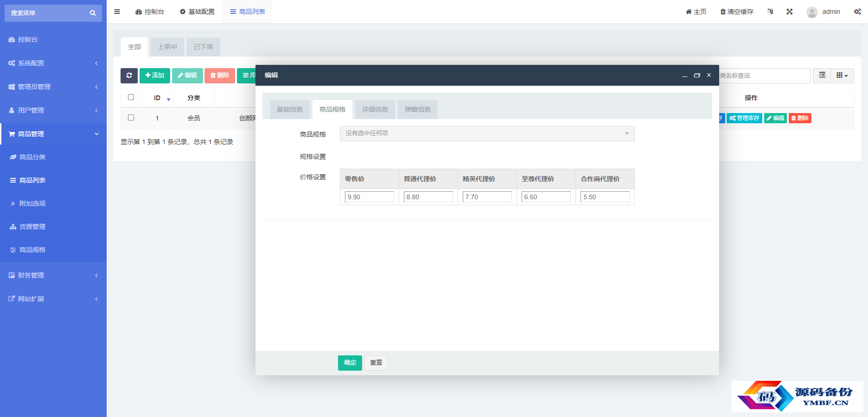Check the row 1 checkbox
The height and width of the screenshot is (417, 868).
point(131,118)
